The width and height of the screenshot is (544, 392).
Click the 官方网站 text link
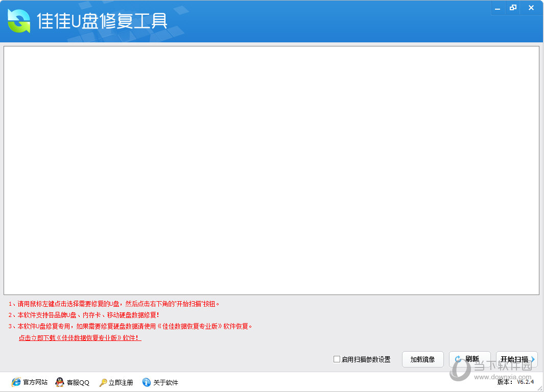(35, 382)
